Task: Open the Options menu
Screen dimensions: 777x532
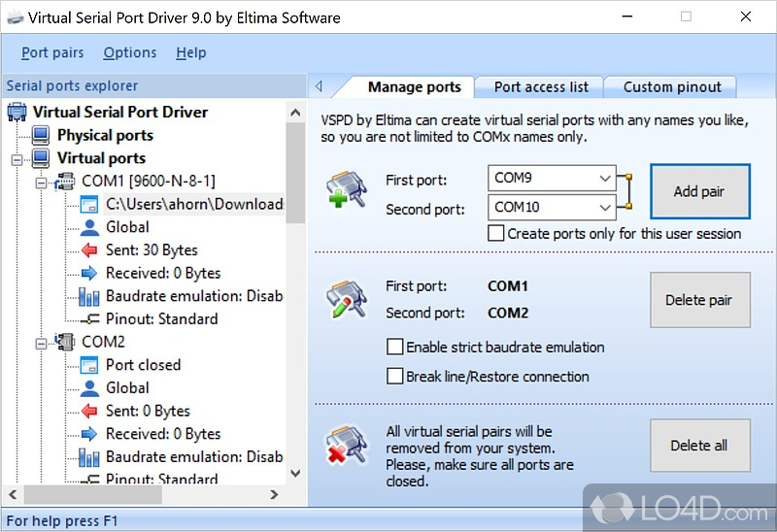Action: click(x=130, y=52)
